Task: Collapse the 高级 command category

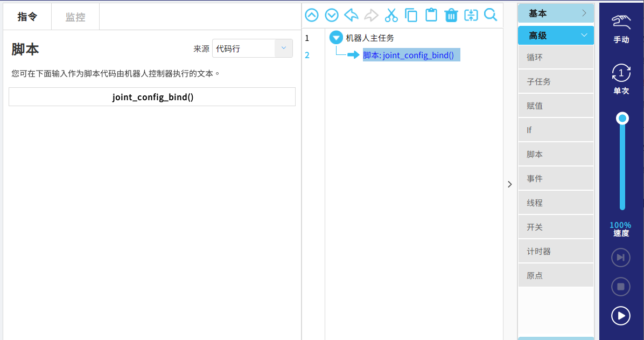Action: tap(556, 36)
